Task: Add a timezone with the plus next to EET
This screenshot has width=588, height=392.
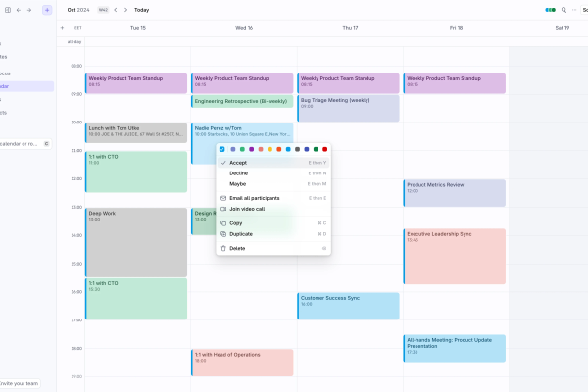Action: click(x=63, y=28)
